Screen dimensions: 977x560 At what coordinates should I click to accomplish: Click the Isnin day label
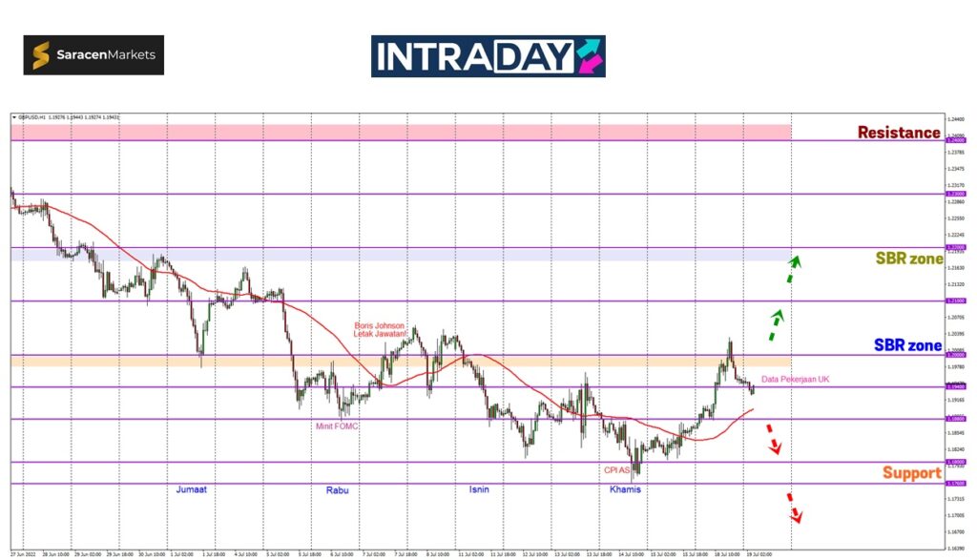click(x=480, y=489)
